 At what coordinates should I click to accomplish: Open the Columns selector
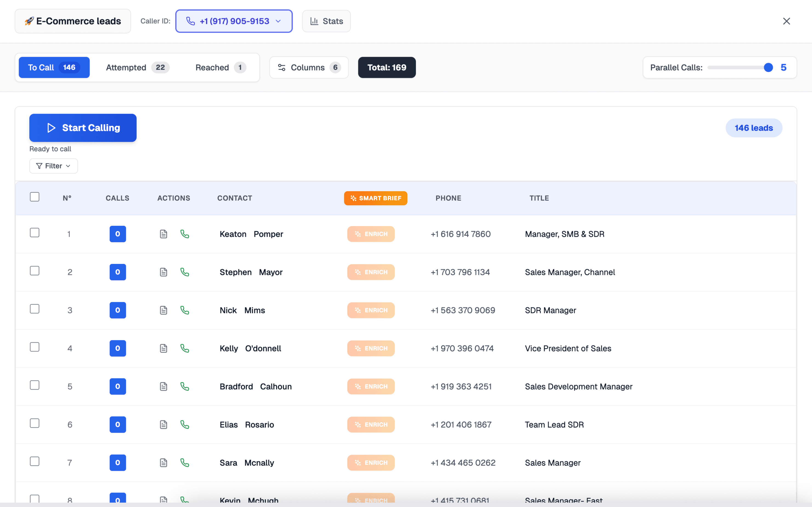tap(309, 67)
